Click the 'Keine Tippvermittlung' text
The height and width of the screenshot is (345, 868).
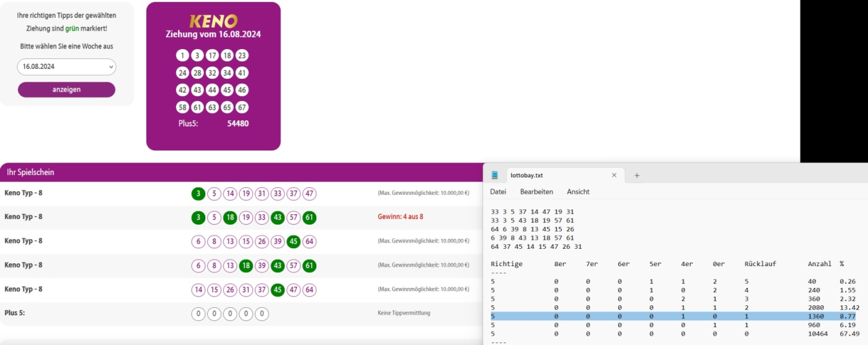point(404,313)
